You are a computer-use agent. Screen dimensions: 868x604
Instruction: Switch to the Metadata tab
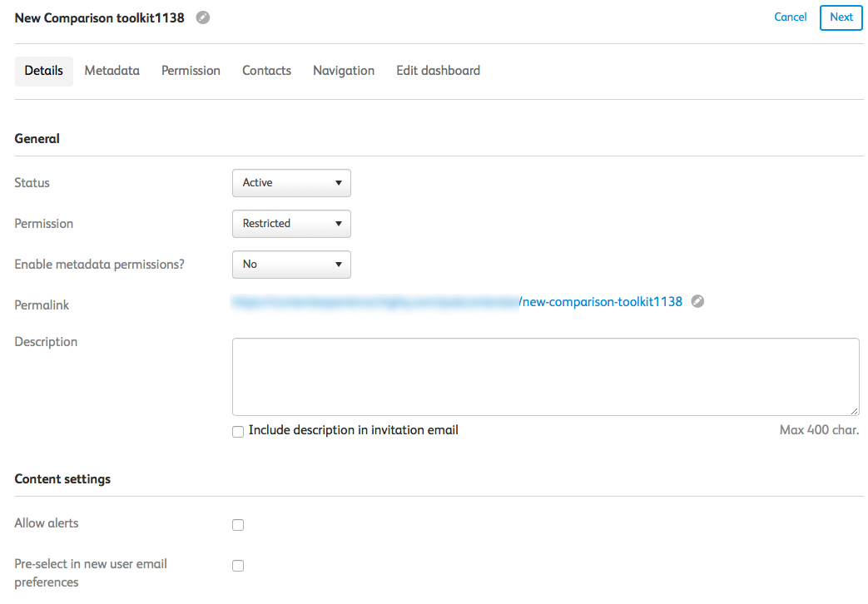pos(112,71)
